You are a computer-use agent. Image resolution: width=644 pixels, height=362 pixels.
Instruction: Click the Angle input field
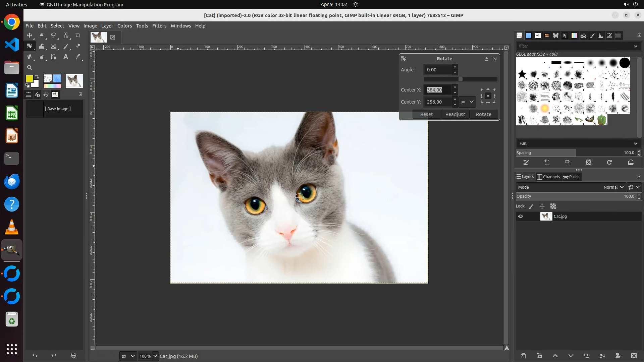tap(437, 70)
